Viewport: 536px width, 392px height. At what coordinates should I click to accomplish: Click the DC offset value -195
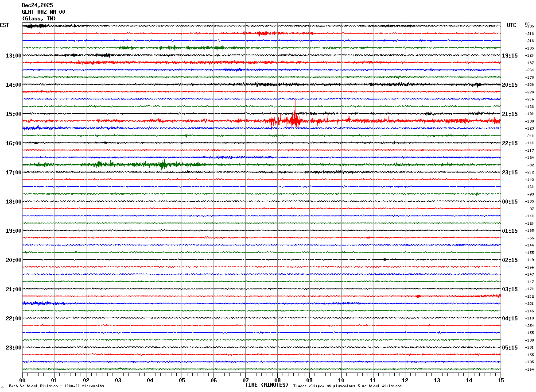(529, 362)
